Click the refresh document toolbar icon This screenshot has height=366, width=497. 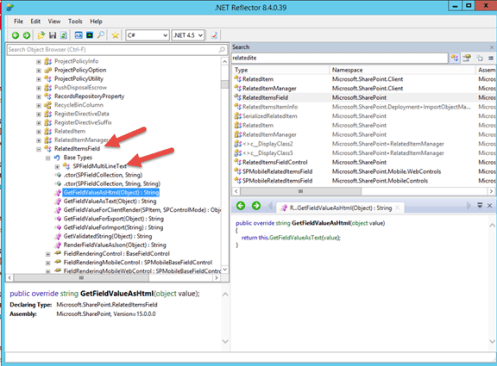(64, 35)
